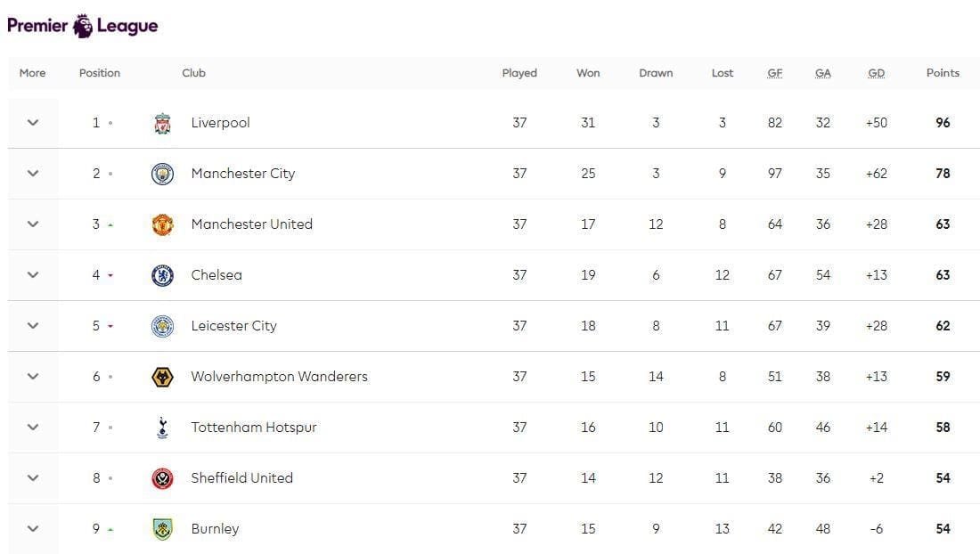The width and height of the screenshot is (980, 554).
Task: Click the Burnley club badge
Action: (162, 529)
